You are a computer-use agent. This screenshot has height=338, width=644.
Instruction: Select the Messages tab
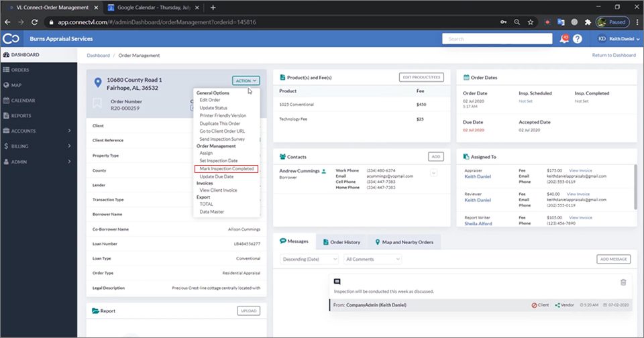[294, 241]
